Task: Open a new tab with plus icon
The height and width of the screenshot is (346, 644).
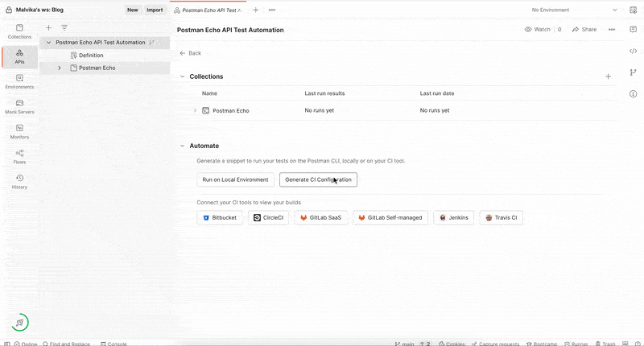Action: [255, 10]
